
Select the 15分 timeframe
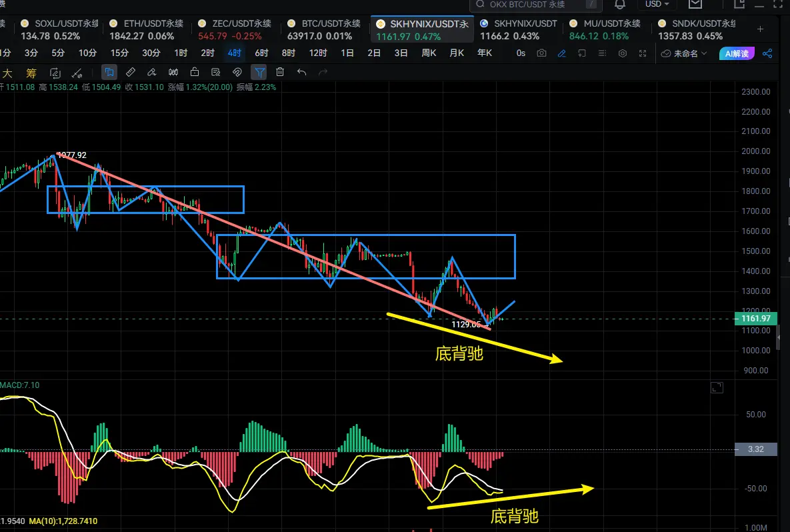click(119, 53)
